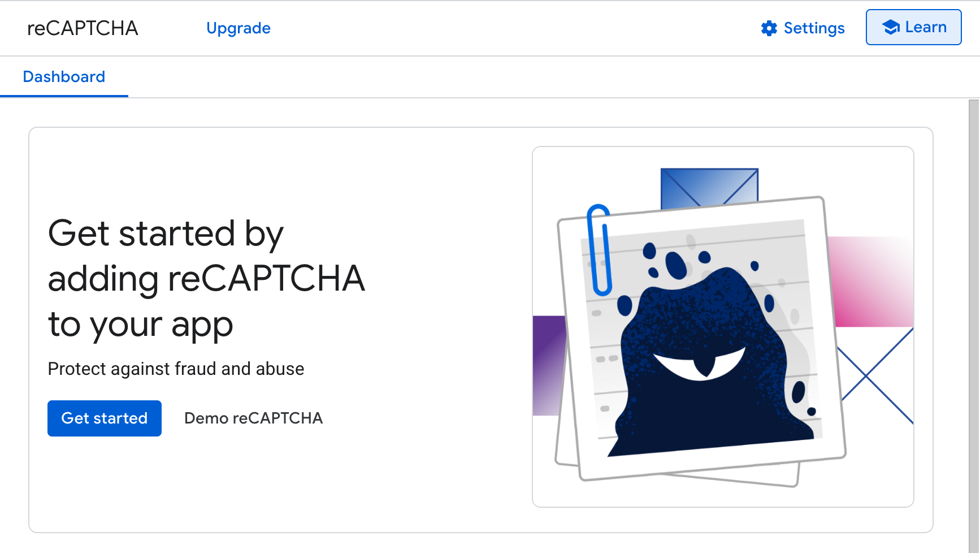Viewport: 980px width, 553px height.
Task: Click the 'Get started by adding reCAPTCHA' heading
Action: 206,278
